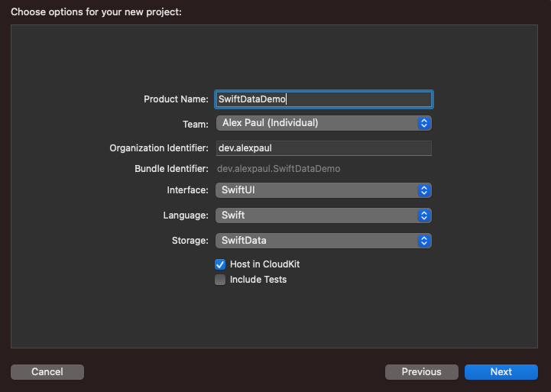Click the blue chevron arrows on Storage popup

(424, 241)
